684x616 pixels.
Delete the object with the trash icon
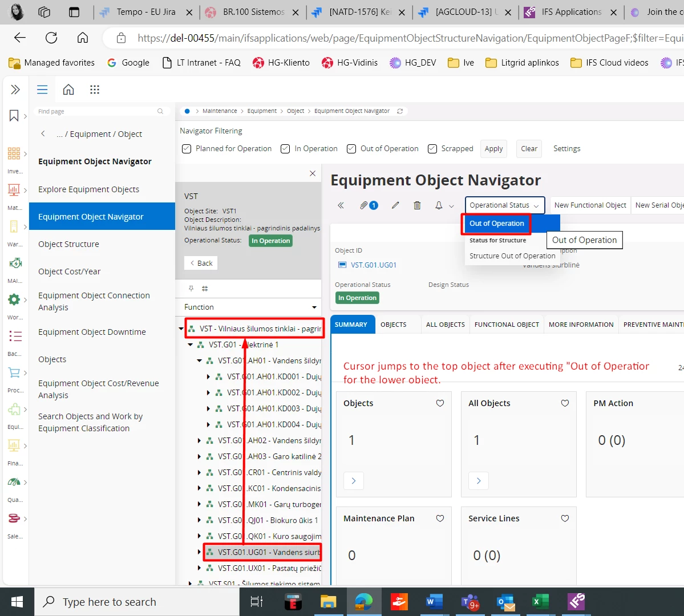click(x=417, y=205)
